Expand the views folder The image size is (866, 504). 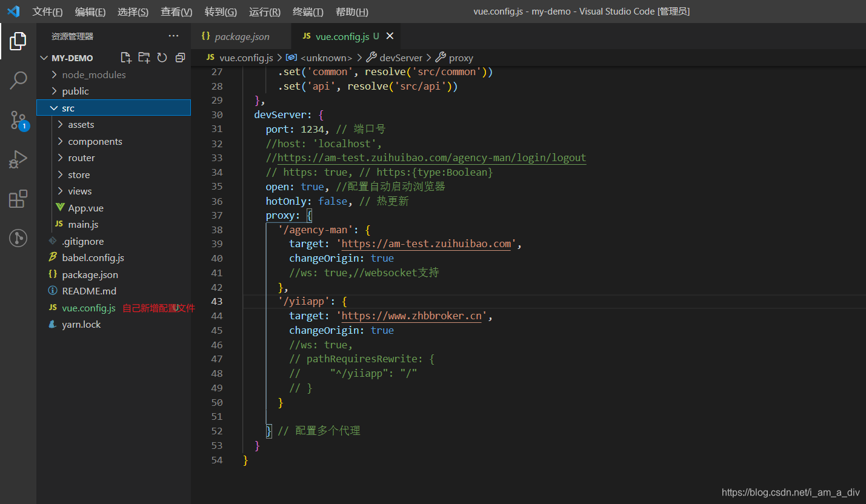pos(61,191)
